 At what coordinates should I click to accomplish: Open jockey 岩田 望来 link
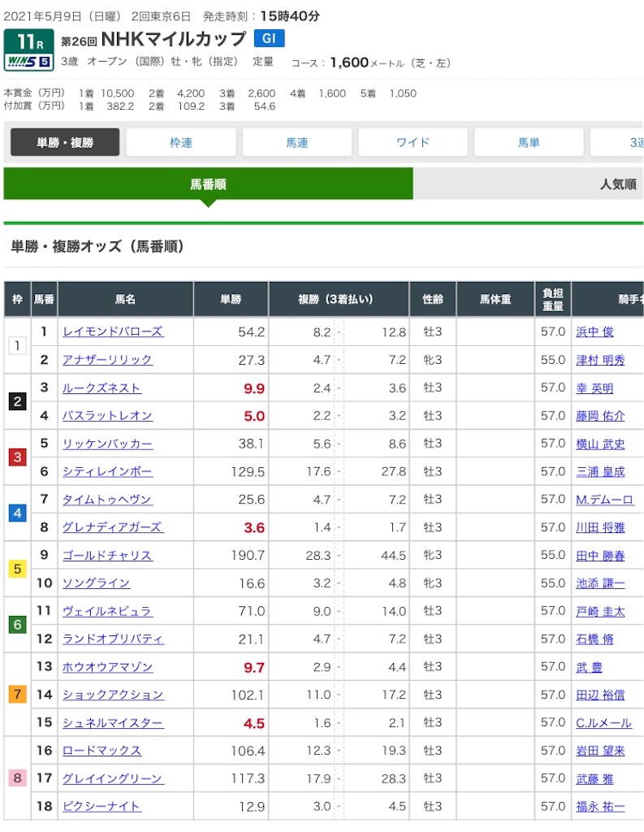(x=600, y=750)
